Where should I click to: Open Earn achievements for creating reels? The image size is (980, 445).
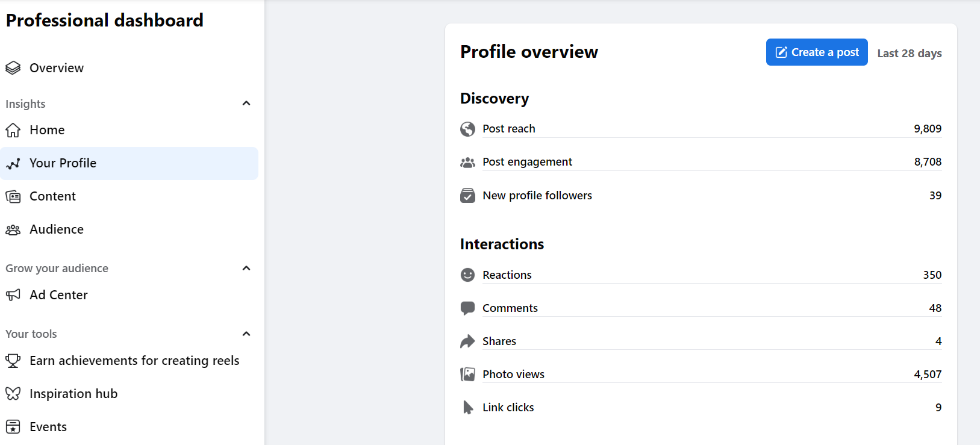click(134, 361)
